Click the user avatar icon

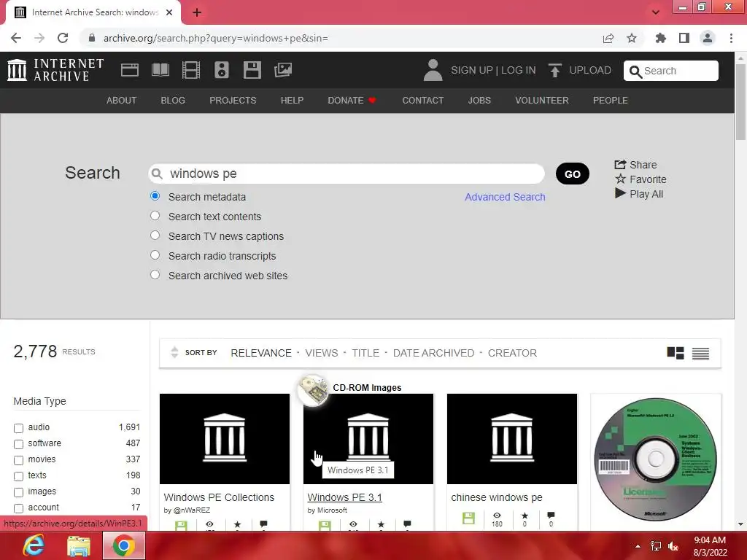(433, 70)
